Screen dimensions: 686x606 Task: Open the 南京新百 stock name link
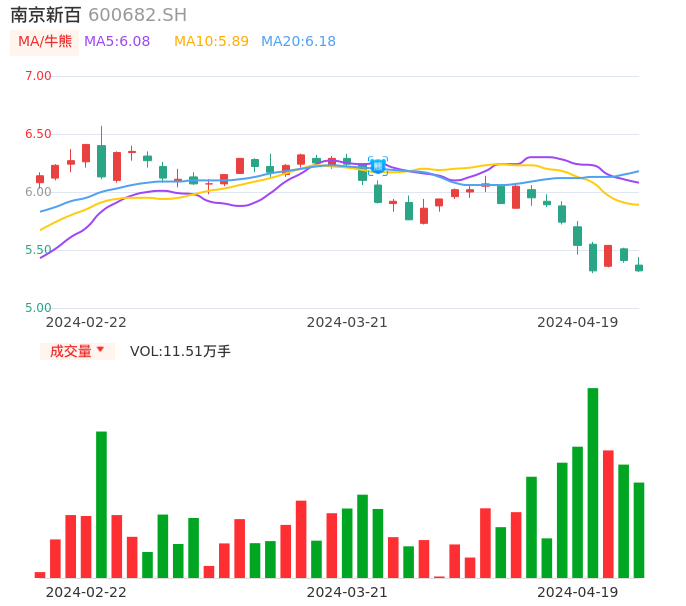point(46,15)
